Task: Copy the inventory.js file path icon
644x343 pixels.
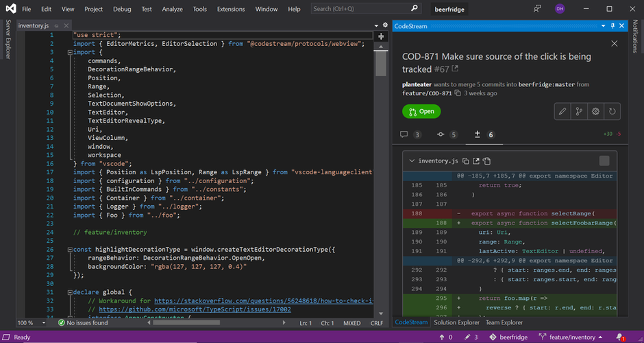Action: coord(465,161)
